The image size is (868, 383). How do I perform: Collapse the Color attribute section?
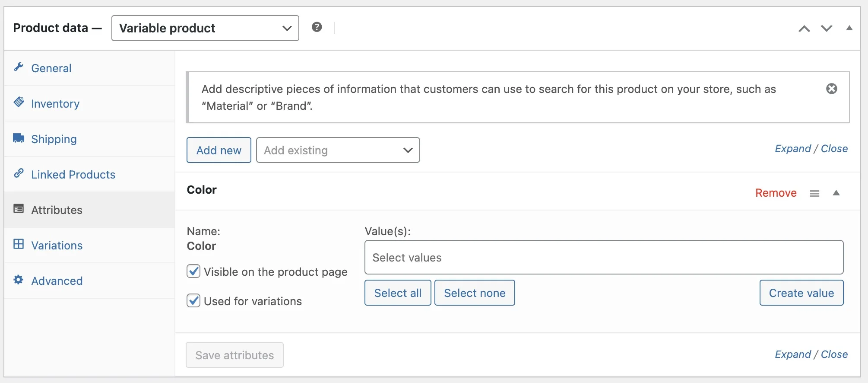836,193
